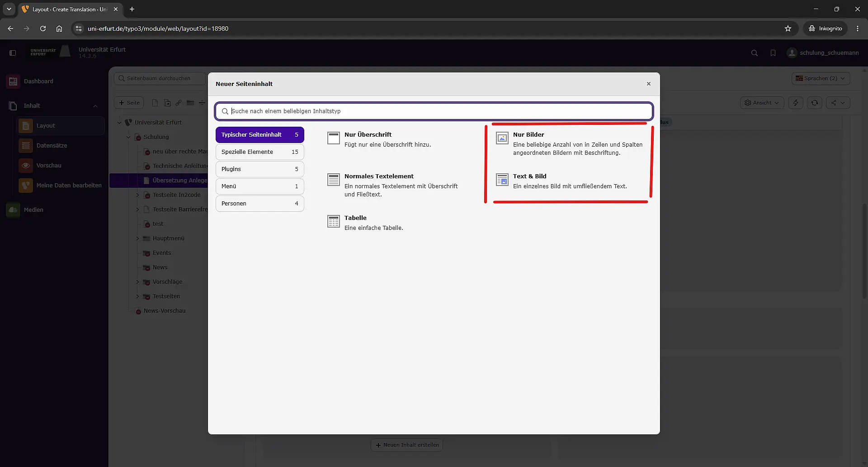Screen dimensions: 868x467
Task: Toggle the module menu sidebar icon
Action: click(x=13, y=53)
